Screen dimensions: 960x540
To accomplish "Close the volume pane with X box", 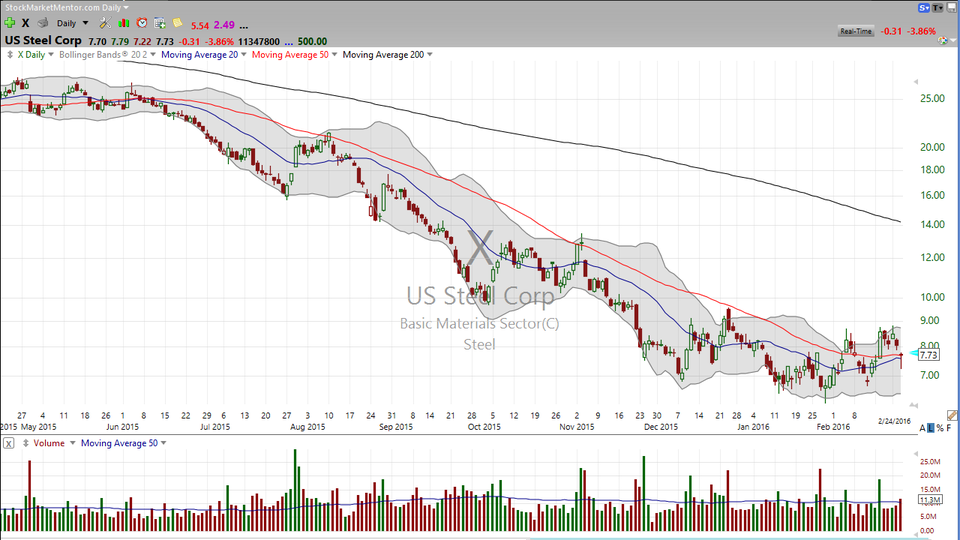I will pos(9,443).
